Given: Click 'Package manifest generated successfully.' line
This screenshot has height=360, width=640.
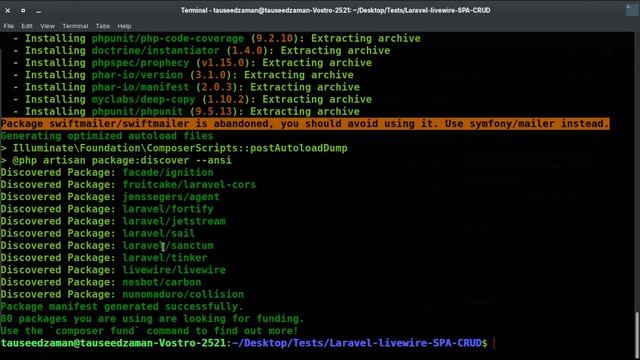Looking at the screenshot, I should point(122,307).
